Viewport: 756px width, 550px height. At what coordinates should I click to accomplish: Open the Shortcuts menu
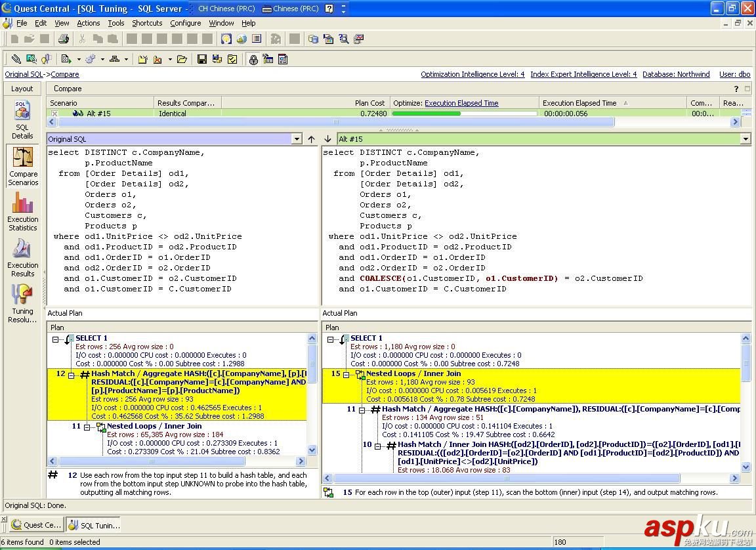pos(147,23)
